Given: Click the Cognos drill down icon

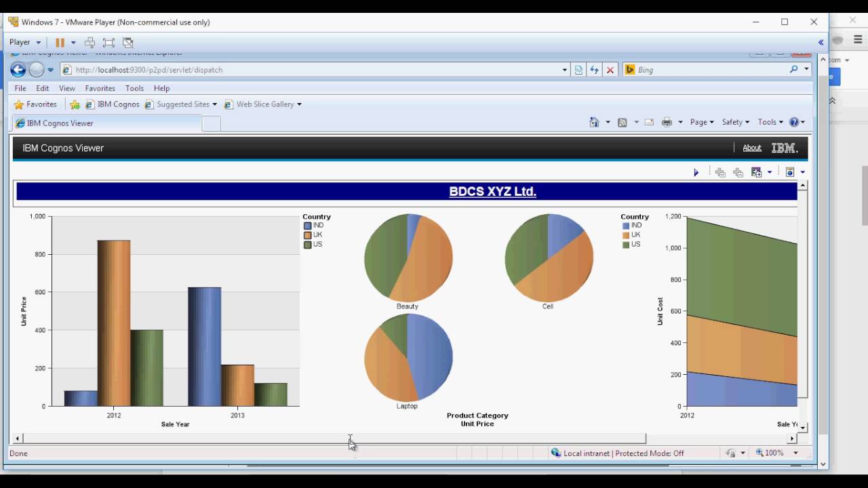Looking at the screenshot, I should [x=720, y=173].
